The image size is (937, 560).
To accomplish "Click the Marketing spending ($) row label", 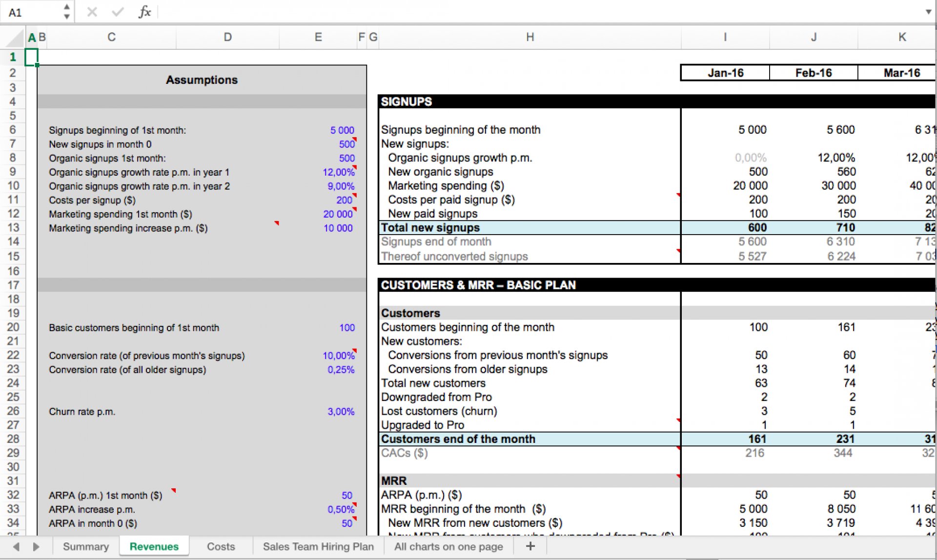I will pos(446,186).
